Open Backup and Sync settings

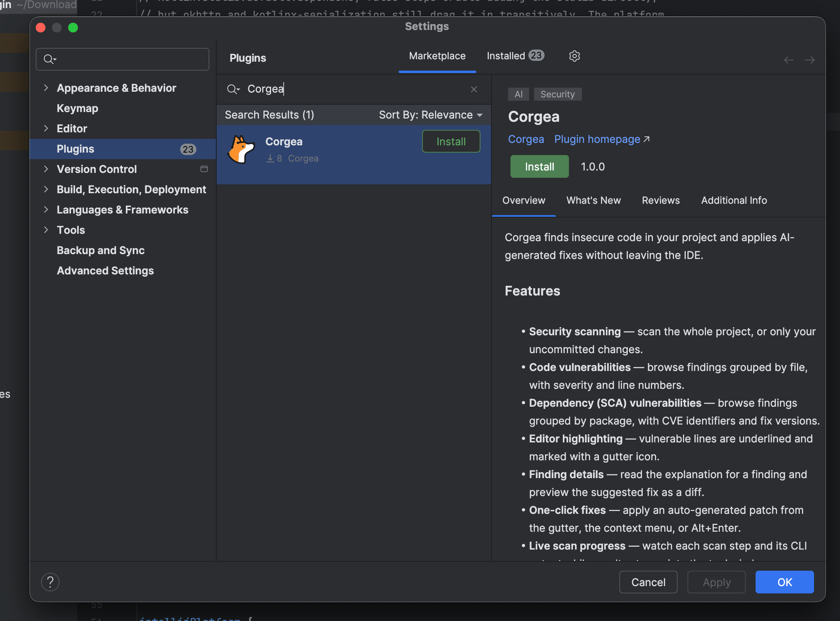(123, 250)
